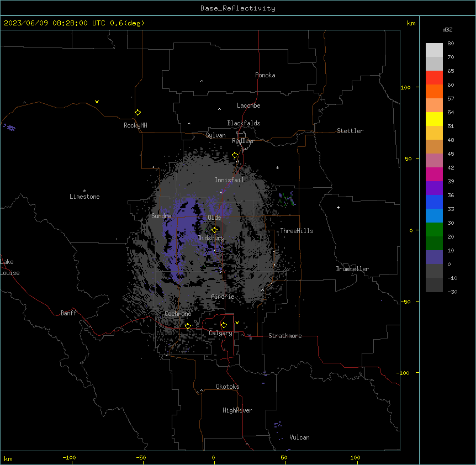Viewport: 476px width, 465px height.
Task: Click the Ponoka city label
Action: click(x=265, y=75)
